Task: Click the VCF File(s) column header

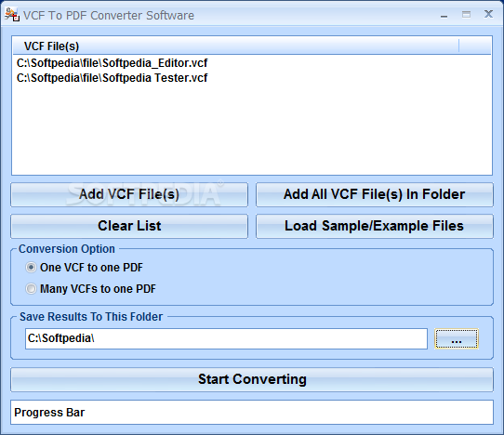Action: click(236, 46)
